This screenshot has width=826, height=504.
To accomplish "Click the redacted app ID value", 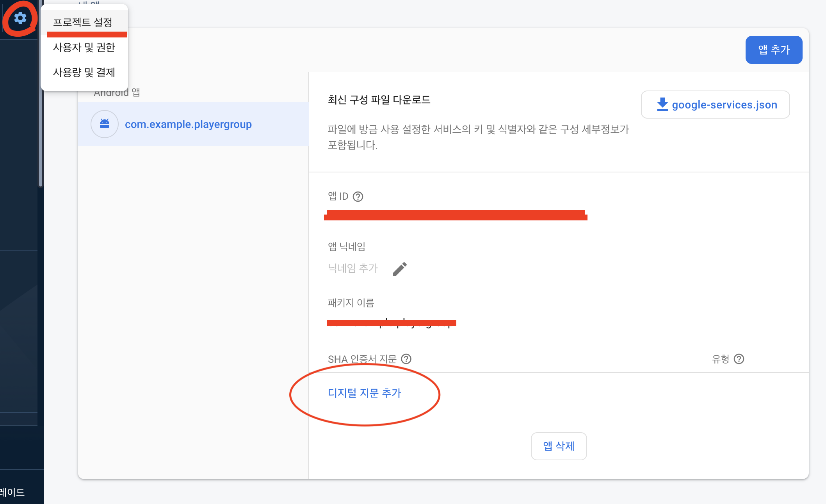I will pos(455,215).
